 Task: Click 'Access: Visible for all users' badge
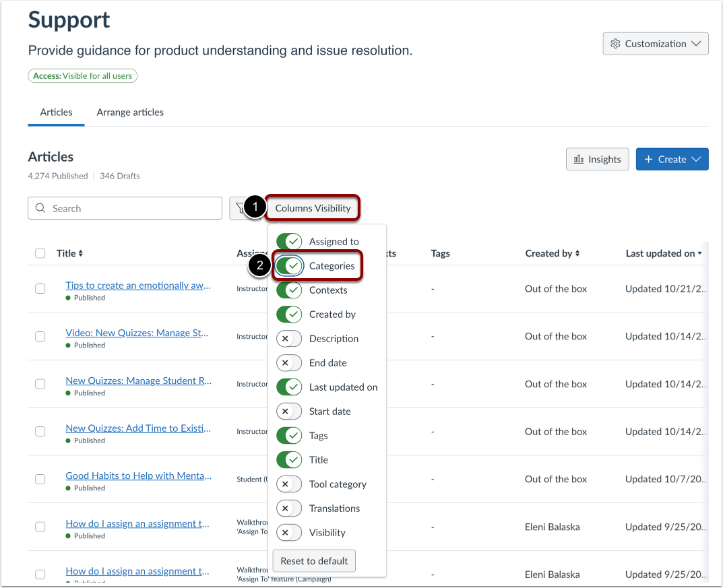click(x=82, y=75)
